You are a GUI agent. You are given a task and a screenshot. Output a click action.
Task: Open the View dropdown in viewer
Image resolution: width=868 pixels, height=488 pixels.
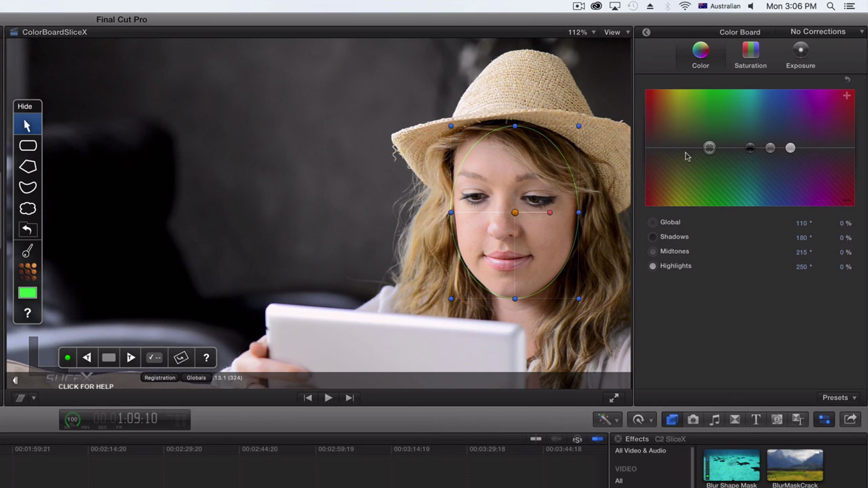point(616,33)
